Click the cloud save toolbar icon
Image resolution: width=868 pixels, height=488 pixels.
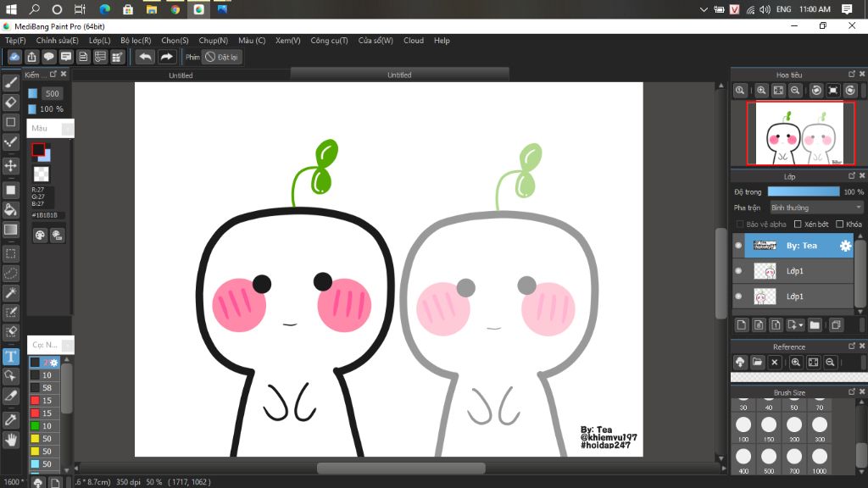point(14,57)
